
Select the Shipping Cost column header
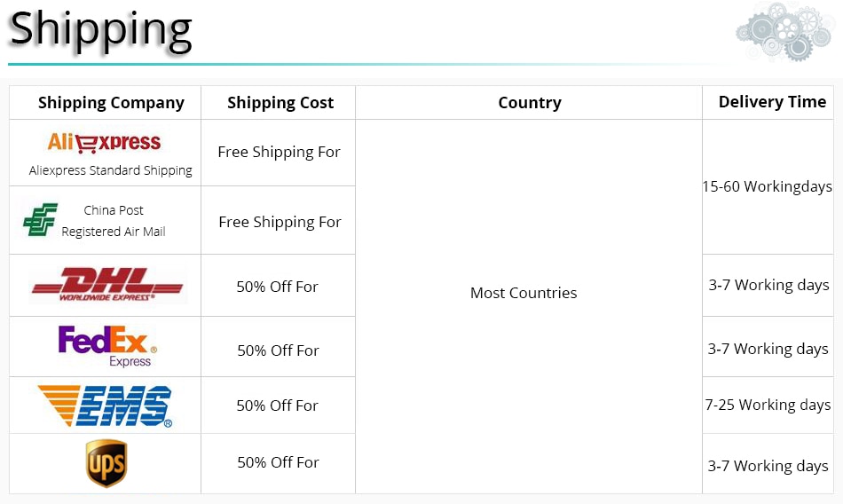(x=280, y=103)
